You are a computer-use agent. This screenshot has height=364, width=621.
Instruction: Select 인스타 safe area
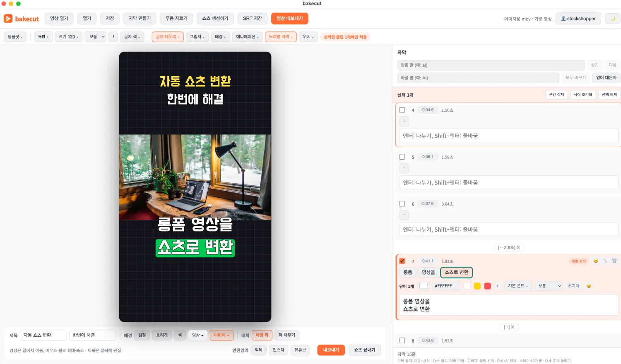[x=279, y=350]
